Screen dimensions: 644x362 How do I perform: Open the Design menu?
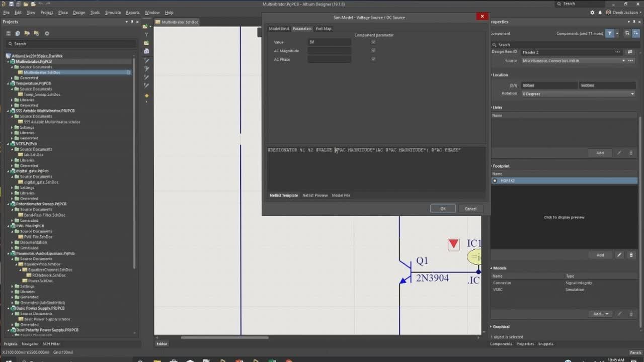(79, 13)
